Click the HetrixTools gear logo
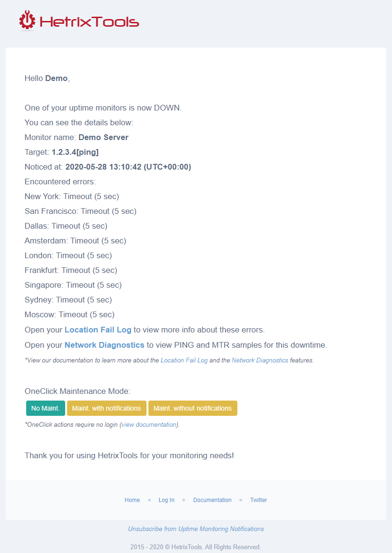The height and width of the screenshot is (553, 392). click(x=27, y=20)
